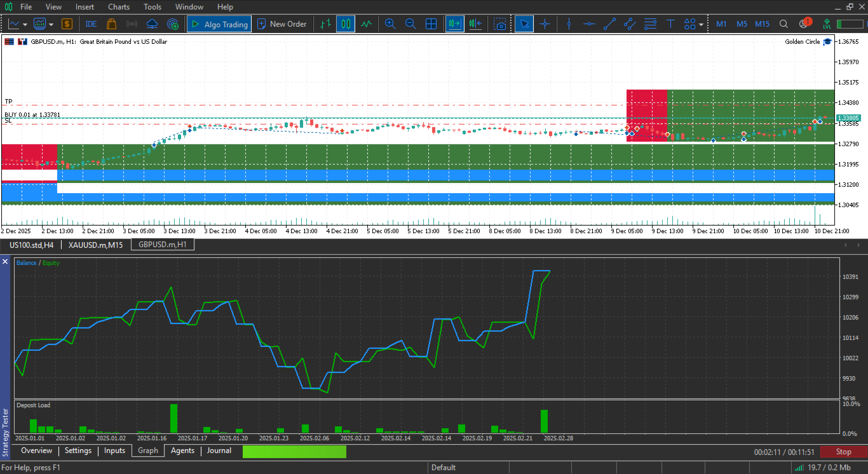Open the chart type dropdown arrow

coord(25,24)
